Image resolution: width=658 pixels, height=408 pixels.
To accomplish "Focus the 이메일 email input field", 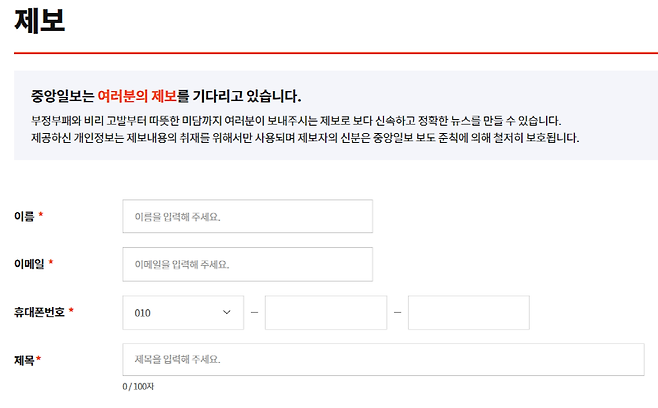I will point(248,264).
